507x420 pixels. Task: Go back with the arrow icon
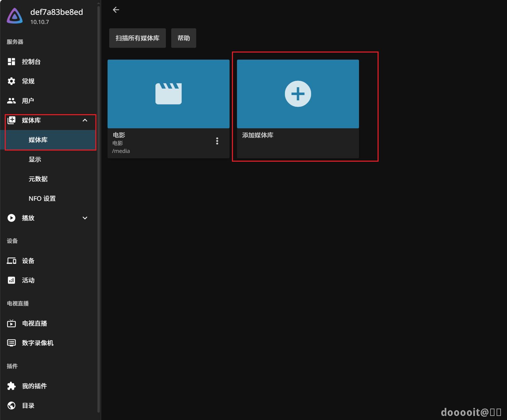click(116, 10)
